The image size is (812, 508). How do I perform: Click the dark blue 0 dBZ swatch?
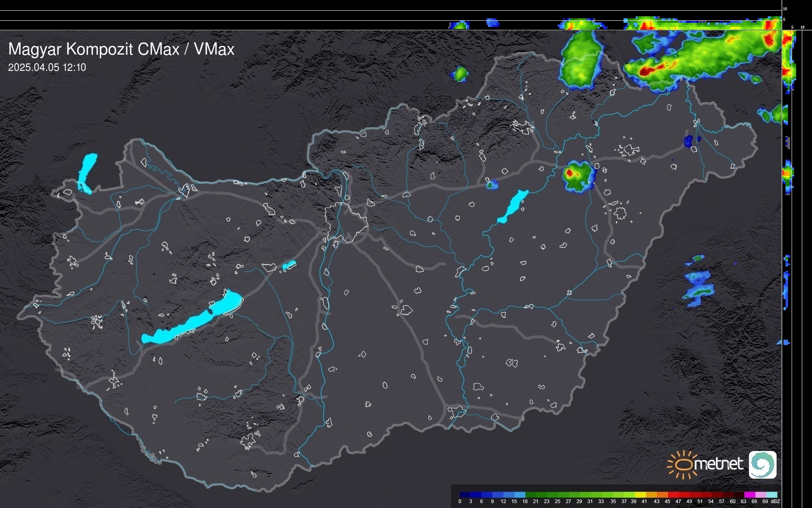[x=465, y=495]
